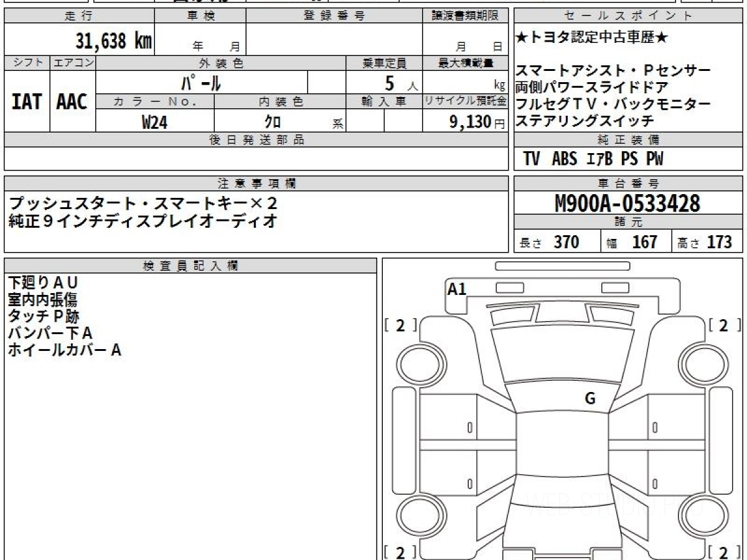Viewport: 747px width, 560px height.
Task: Select the height value 173
Action: coord(719,241)
